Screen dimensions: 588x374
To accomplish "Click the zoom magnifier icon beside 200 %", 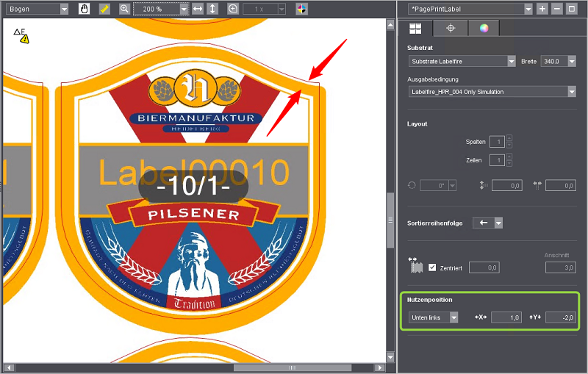I will coord(124,9).
